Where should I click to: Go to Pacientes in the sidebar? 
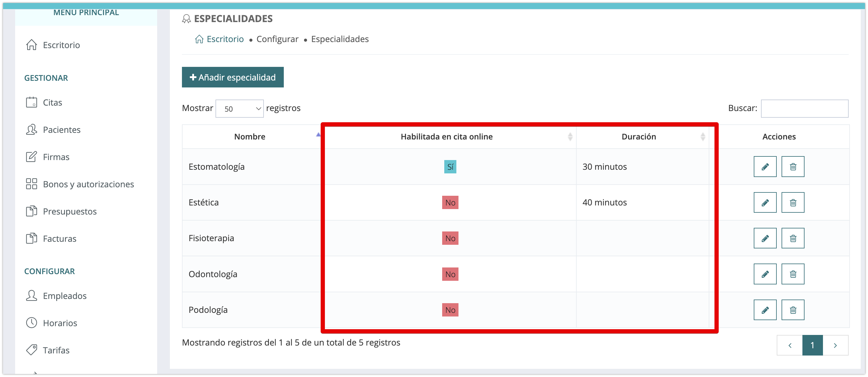[61, 130]
